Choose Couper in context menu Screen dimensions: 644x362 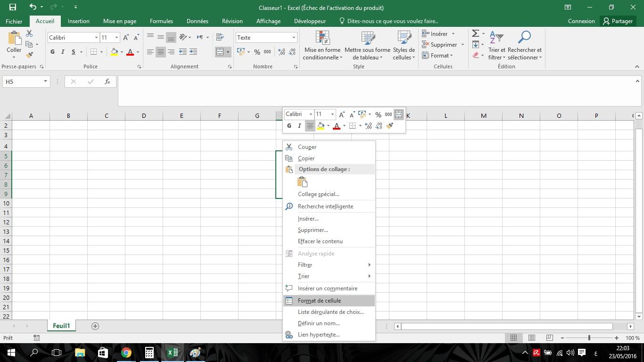(x=329, y=147)
